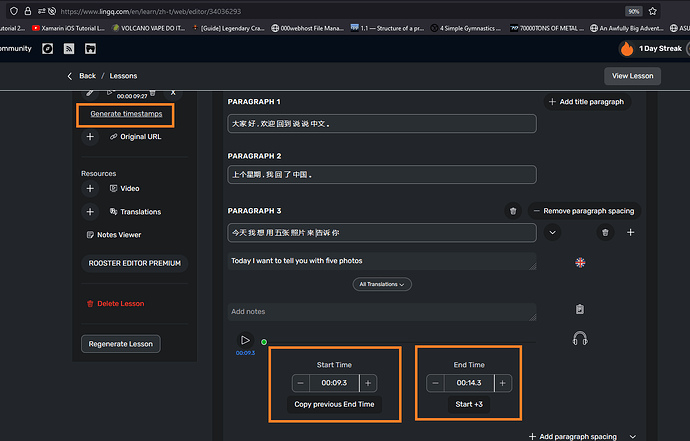Click the Paragraph 1 text field
The width and height of the screenshot is (690, 441).
pyautogui.click(x=382, y=124)
